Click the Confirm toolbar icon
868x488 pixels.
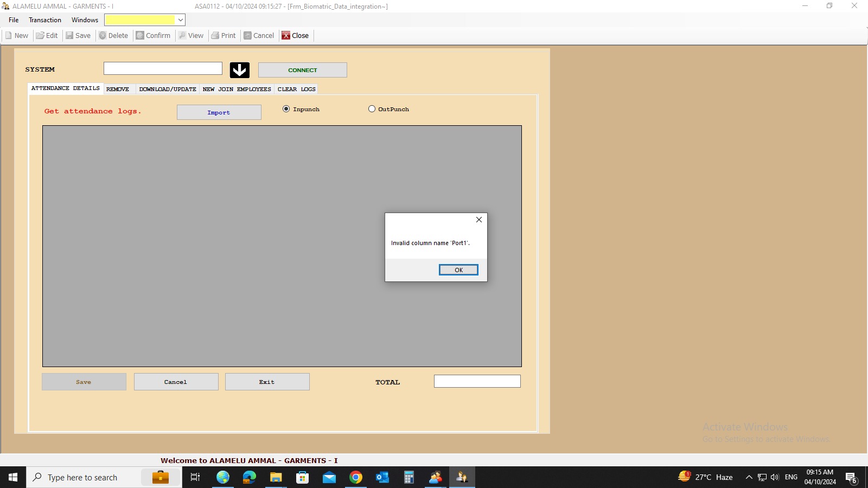tap(140, 36)
